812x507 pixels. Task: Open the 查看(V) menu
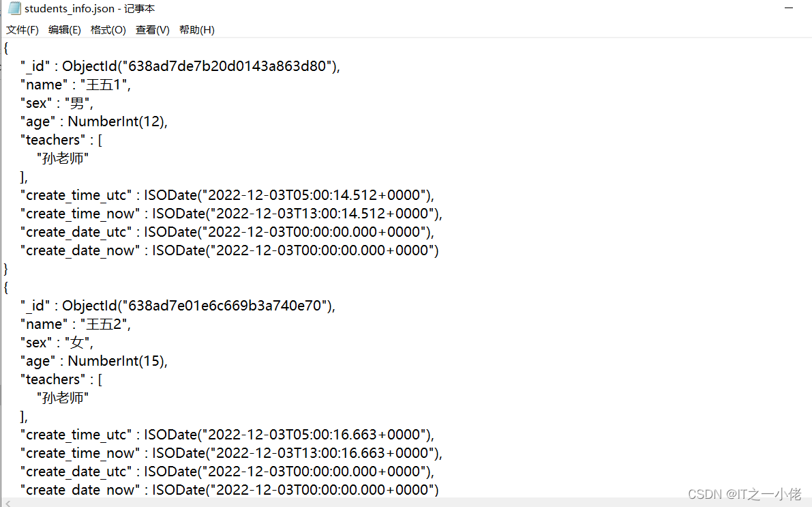point(153,30)
